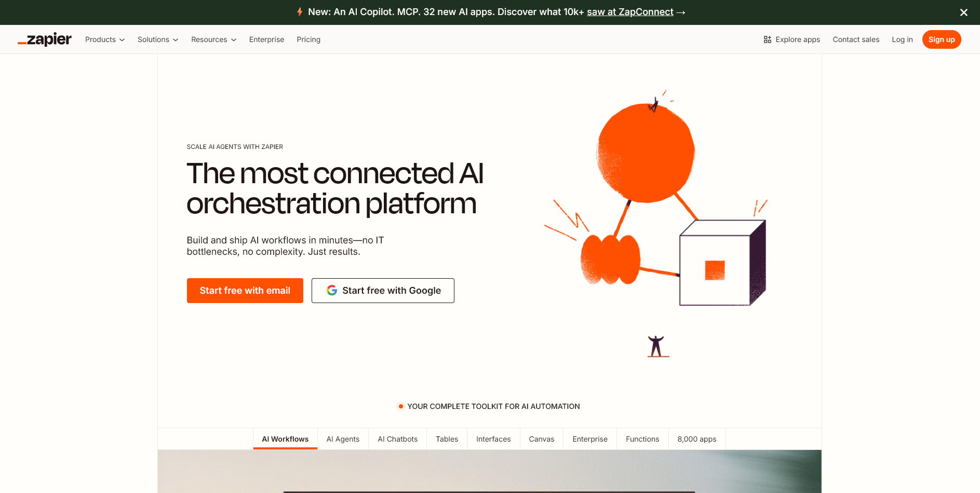Click the Explore apps grid icon
The image size is (980, 493).
(x=767, y=39)
